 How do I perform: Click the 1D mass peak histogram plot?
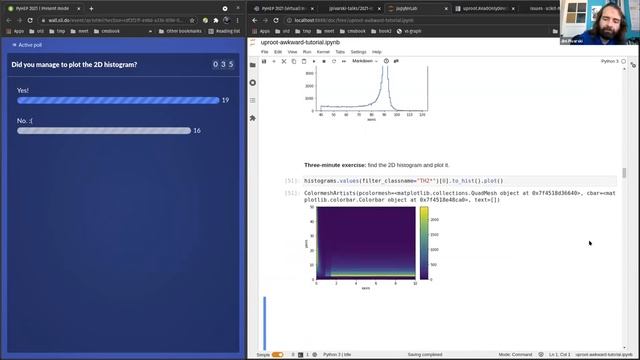373,88
